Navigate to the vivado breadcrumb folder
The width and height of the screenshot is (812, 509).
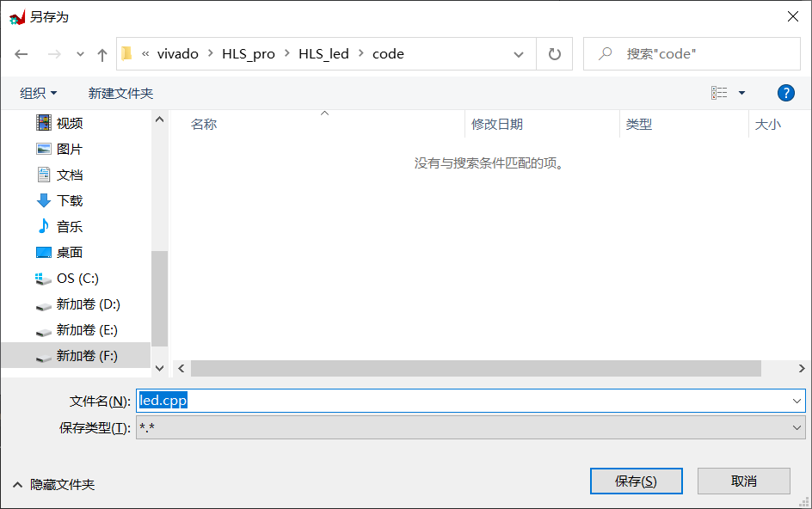[x=178, y=53]
